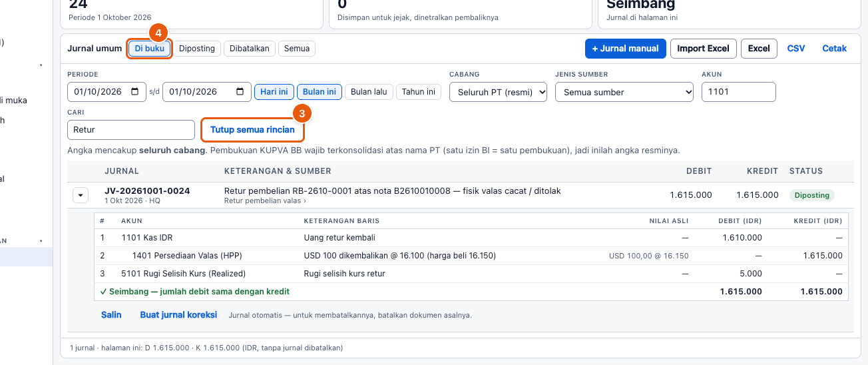Toggle the Bulan ini period preset
The image size is (868, 365).
320,92
